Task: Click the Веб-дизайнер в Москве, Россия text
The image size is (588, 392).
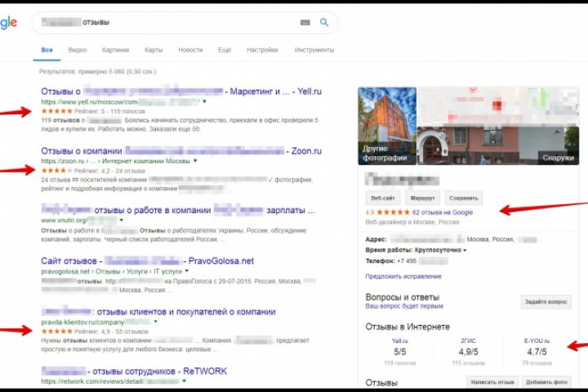Action: point(412,222)
